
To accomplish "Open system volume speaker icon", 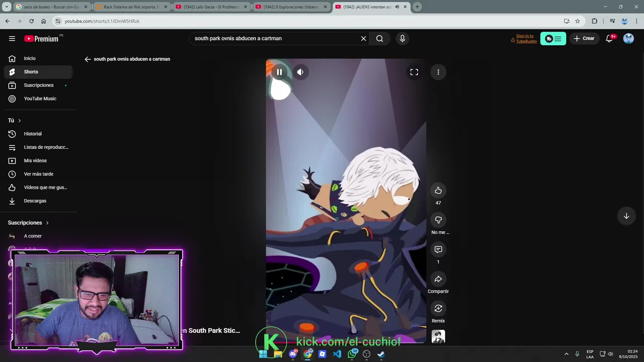I will pyautogui.click(x=610, y=354).
